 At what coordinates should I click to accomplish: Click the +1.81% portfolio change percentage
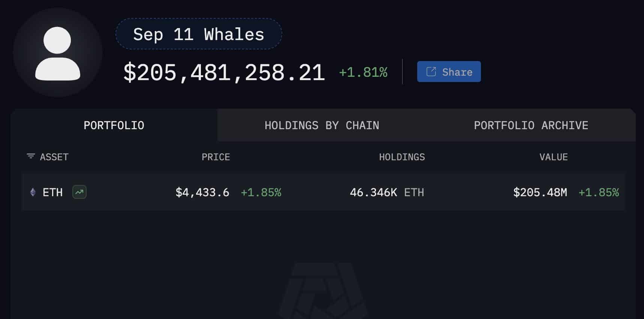point(362,72)
